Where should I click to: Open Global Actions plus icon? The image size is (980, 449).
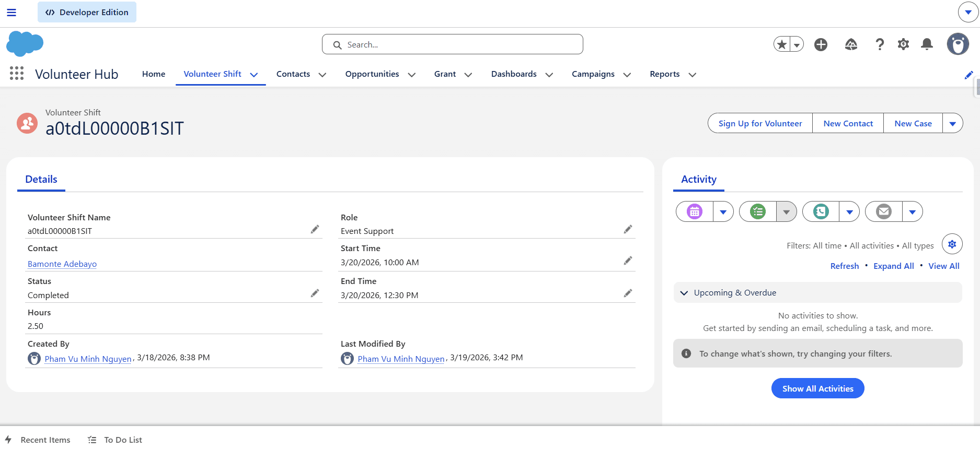pyautogui.click(x=821, y=44)
